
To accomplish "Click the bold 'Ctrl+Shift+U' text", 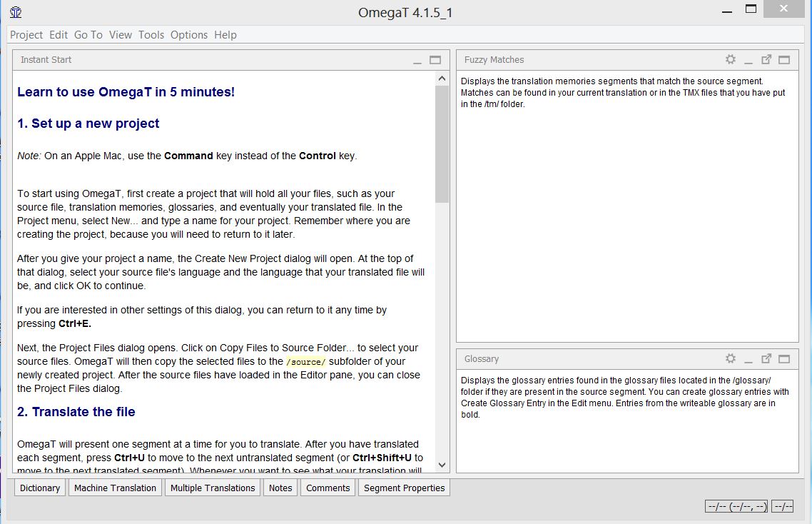I will pyautogui.click(x=382, y=458).
